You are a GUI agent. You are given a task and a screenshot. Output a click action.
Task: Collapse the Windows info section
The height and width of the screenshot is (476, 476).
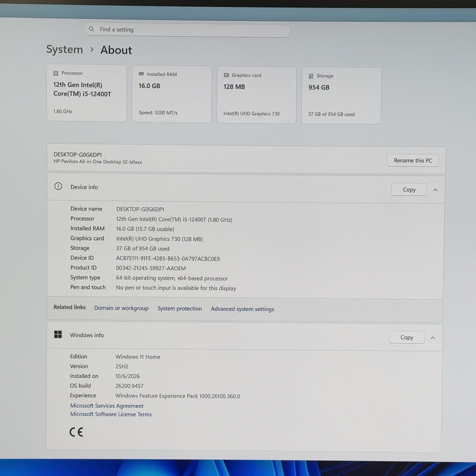point(433,338)
